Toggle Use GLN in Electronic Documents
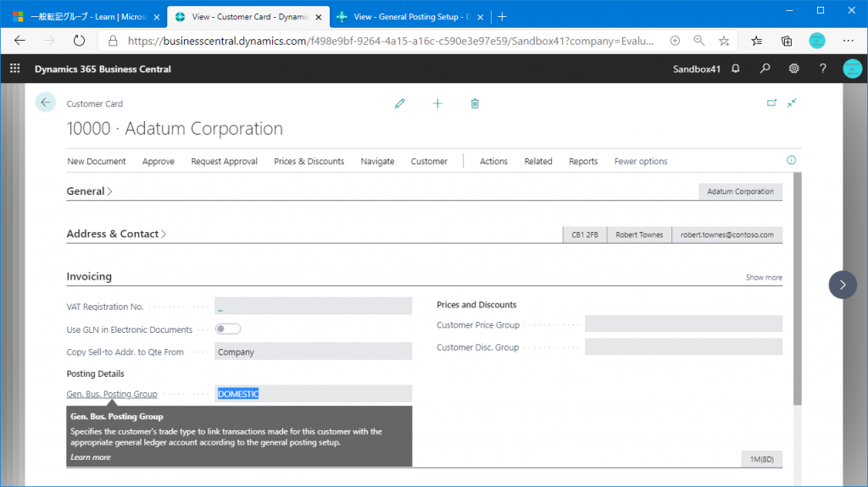This screenshot has width=868, height=487. pos(227,329)
